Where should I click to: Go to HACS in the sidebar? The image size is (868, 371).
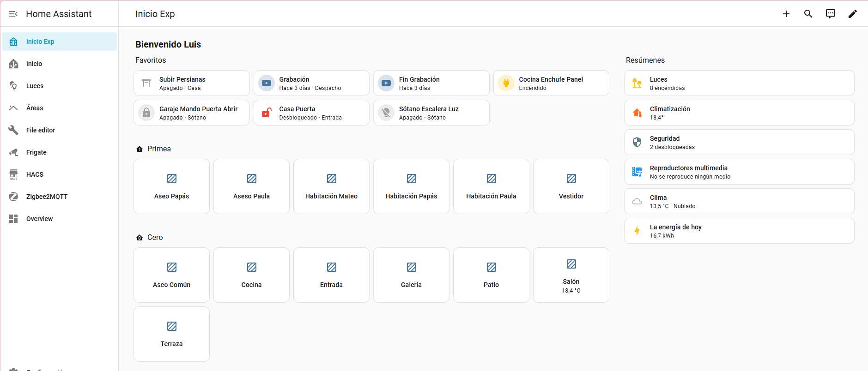click(x=35, y=174)
